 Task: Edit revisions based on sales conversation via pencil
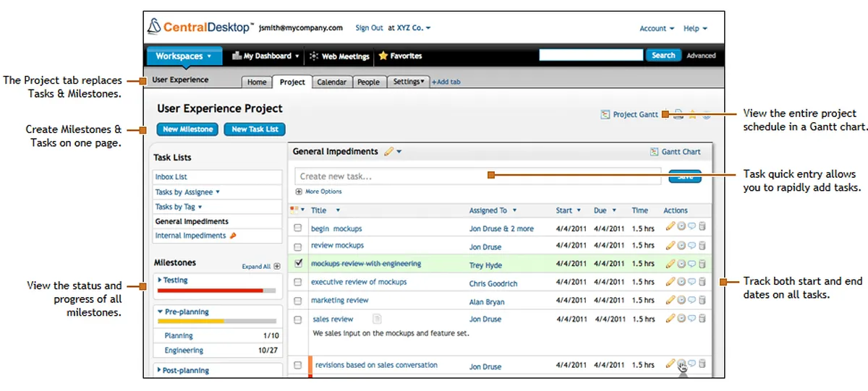click(670, 364)
